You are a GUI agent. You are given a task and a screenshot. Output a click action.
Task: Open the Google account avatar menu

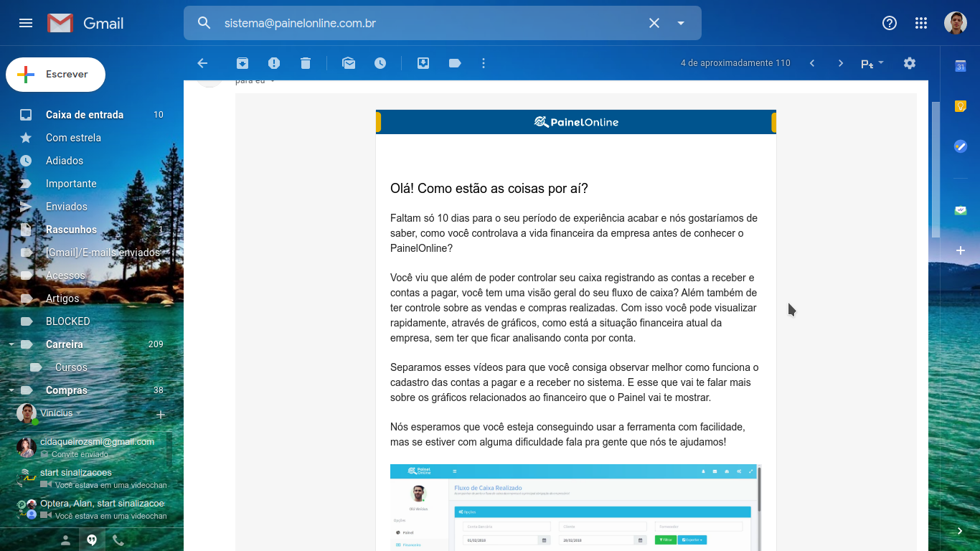956,23
